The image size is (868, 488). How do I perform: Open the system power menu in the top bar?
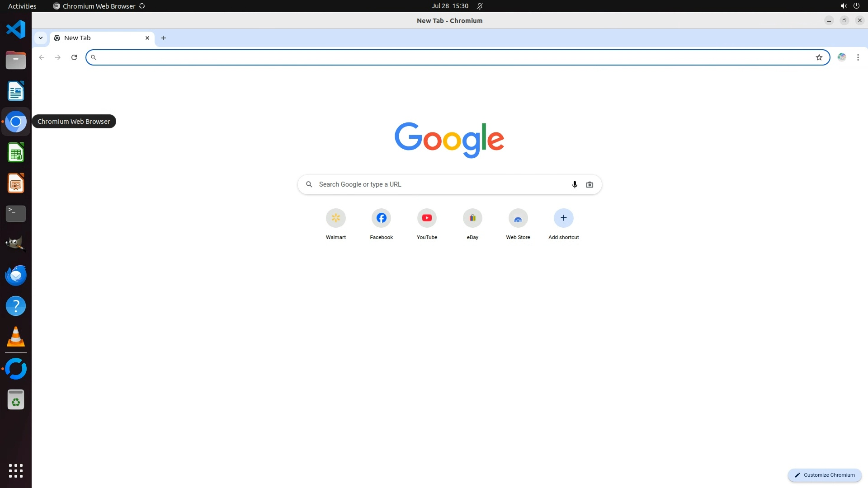click(856, 6)
